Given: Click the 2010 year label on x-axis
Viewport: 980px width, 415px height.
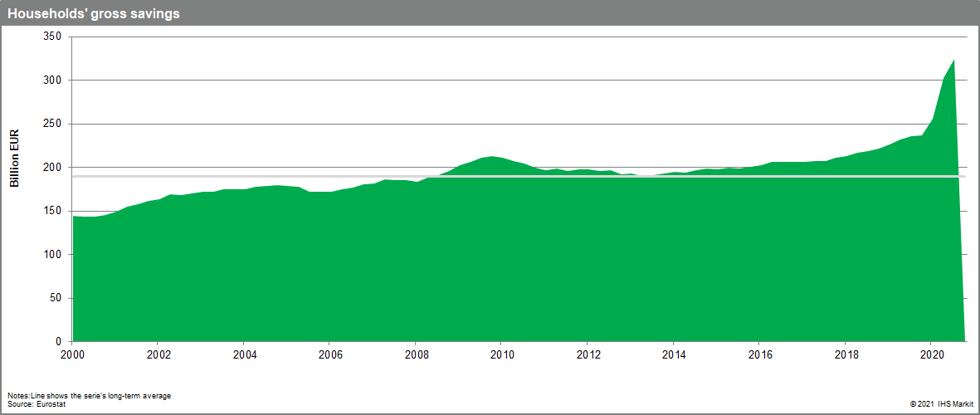Looking at the screenshot, I should coord(501,354).
